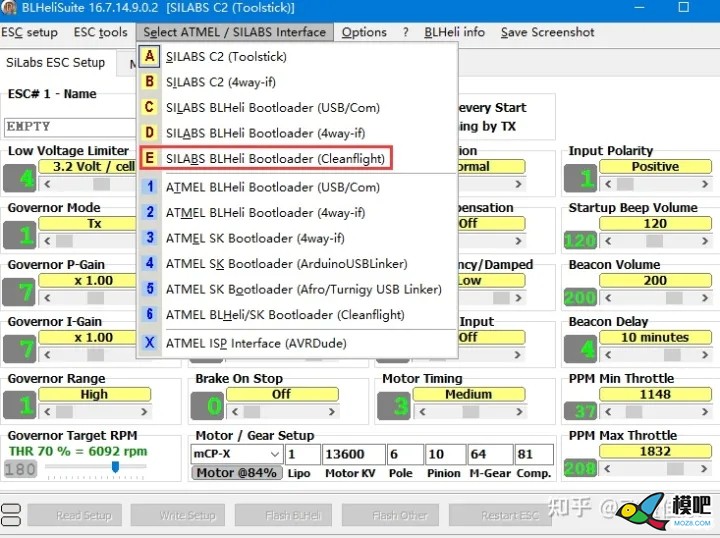Click the Lipo cell count field
The width and height of the screenshot is (720, 538).
(302, 454)
